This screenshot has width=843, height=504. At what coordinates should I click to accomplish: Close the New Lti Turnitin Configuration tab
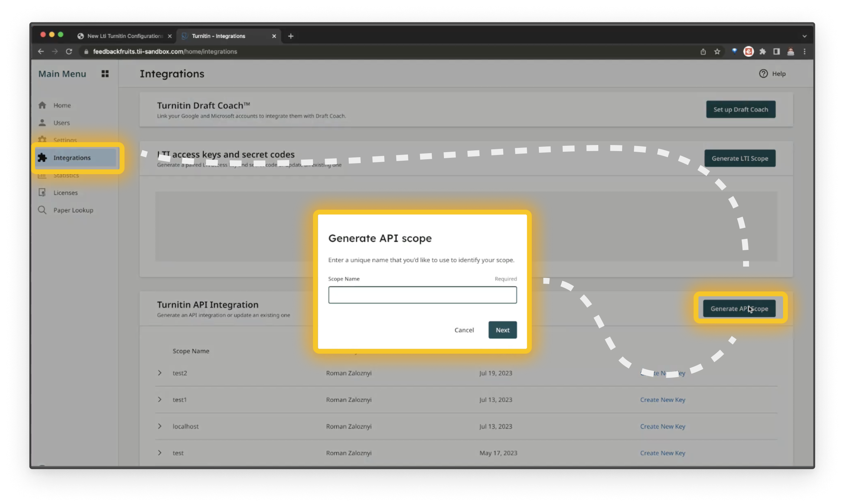tap(170, 36)
